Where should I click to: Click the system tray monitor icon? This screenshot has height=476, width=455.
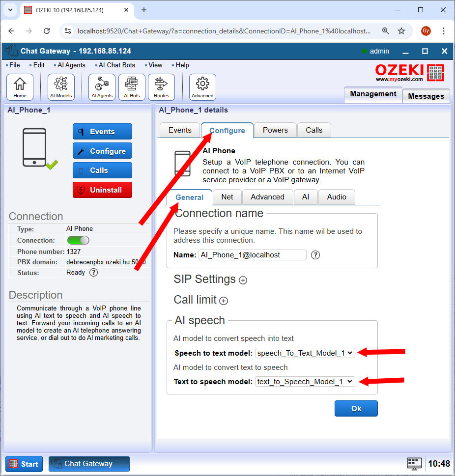pos(414,464)
